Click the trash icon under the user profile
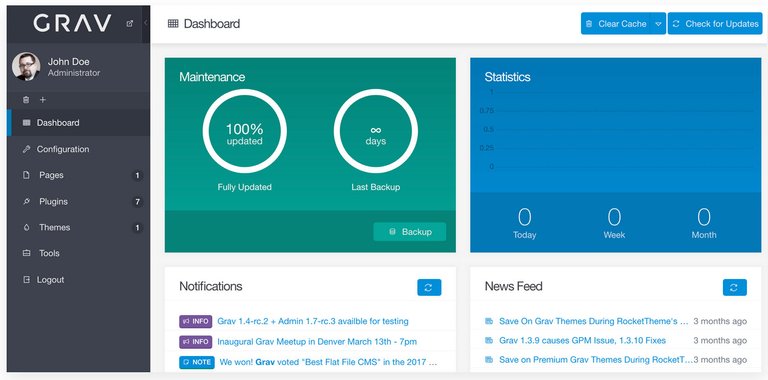 (x=26, y=100)
